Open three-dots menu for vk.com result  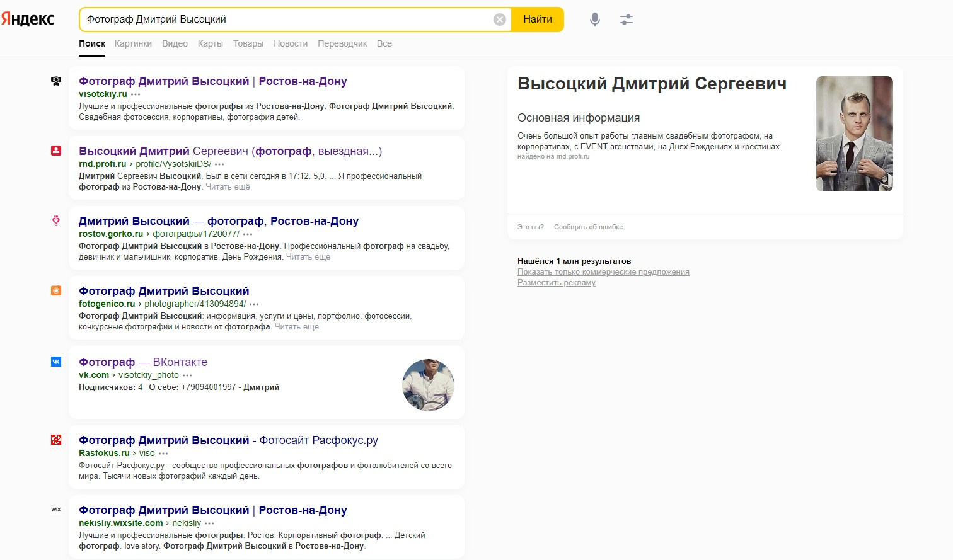(187, 375)
